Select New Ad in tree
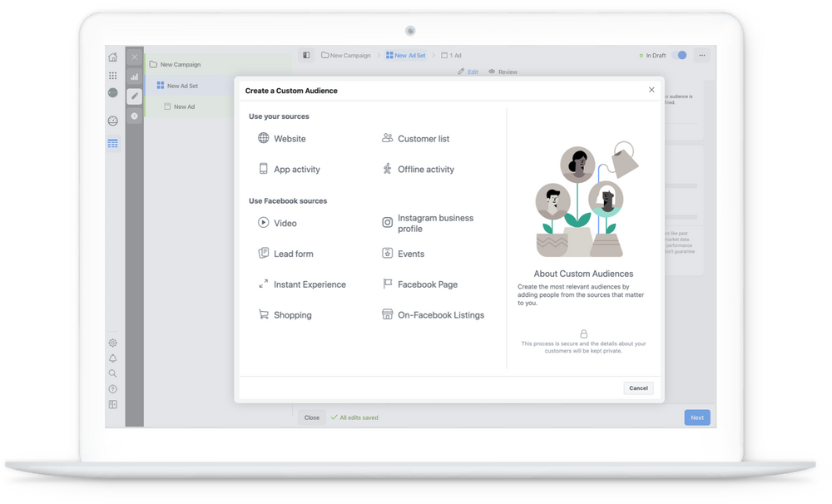This screenshot has width=832, height=504. (180, 106)
